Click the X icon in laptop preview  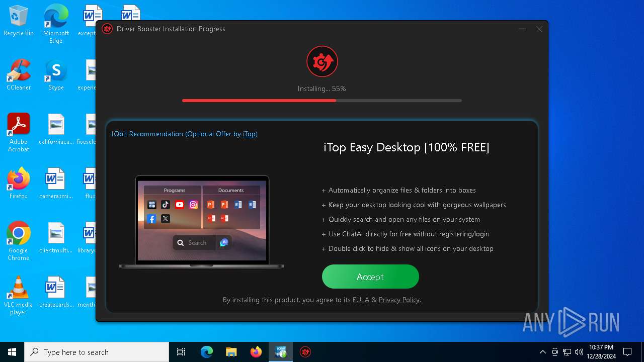tap(166, 219)
